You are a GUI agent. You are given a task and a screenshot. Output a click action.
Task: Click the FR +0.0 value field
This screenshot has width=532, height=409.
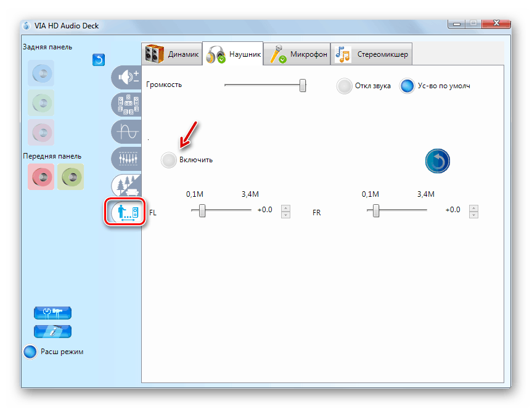coord(453,210)
